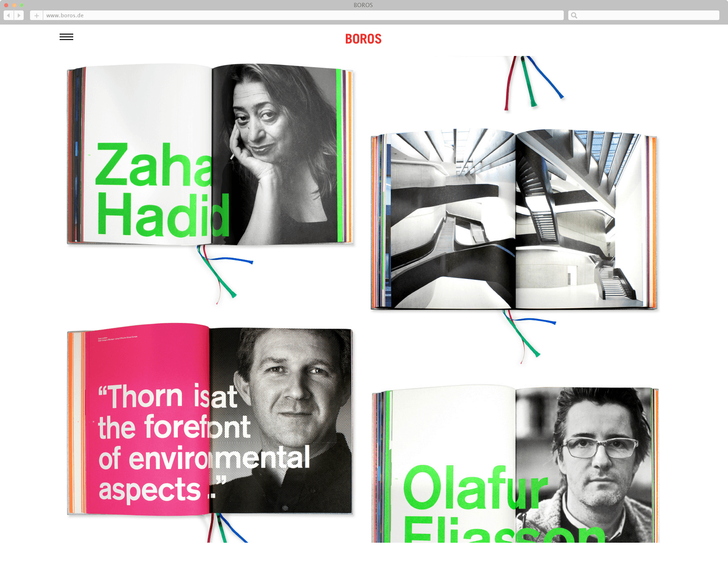
Task: Click the ribbon bookmarks image at top
Action: (x=533, y=83)
